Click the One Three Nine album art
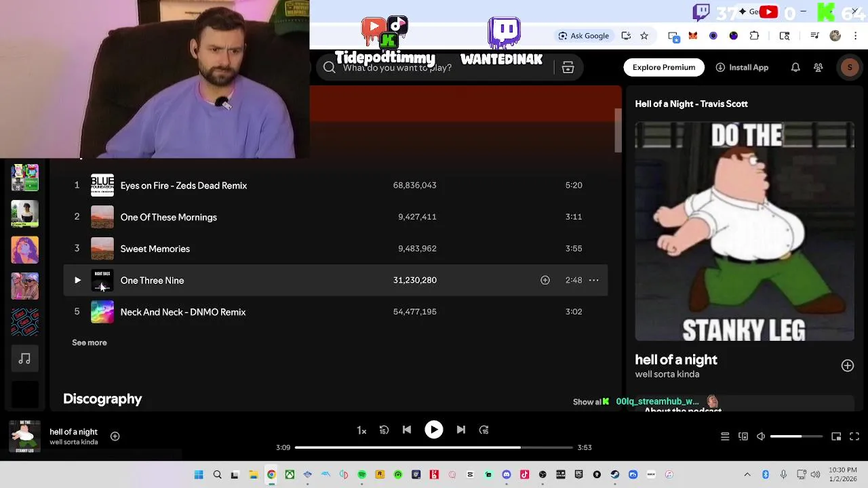 tap(102, 281)
